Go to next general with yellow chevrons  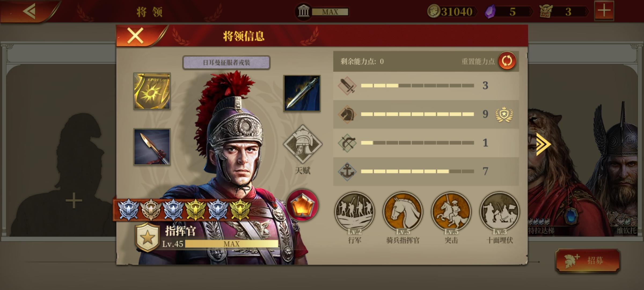(x=543, y=144)
